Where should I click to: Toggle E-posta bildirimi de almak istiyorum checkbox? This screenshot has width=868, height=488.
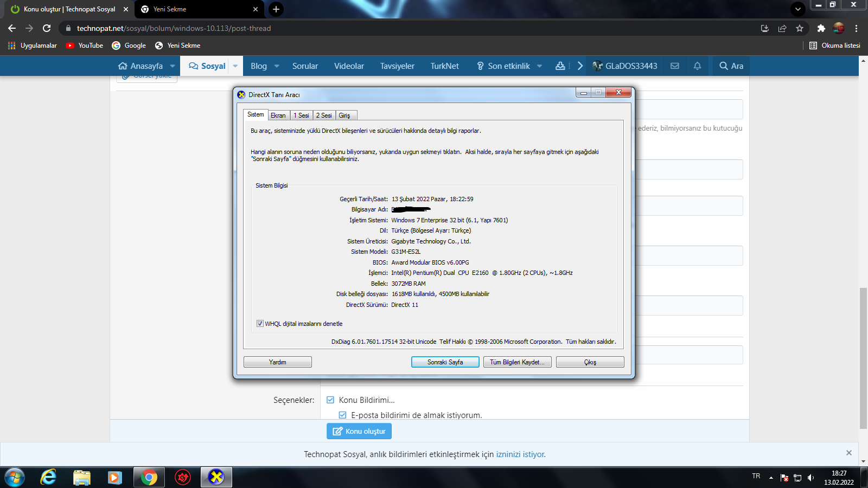point(342,415)
